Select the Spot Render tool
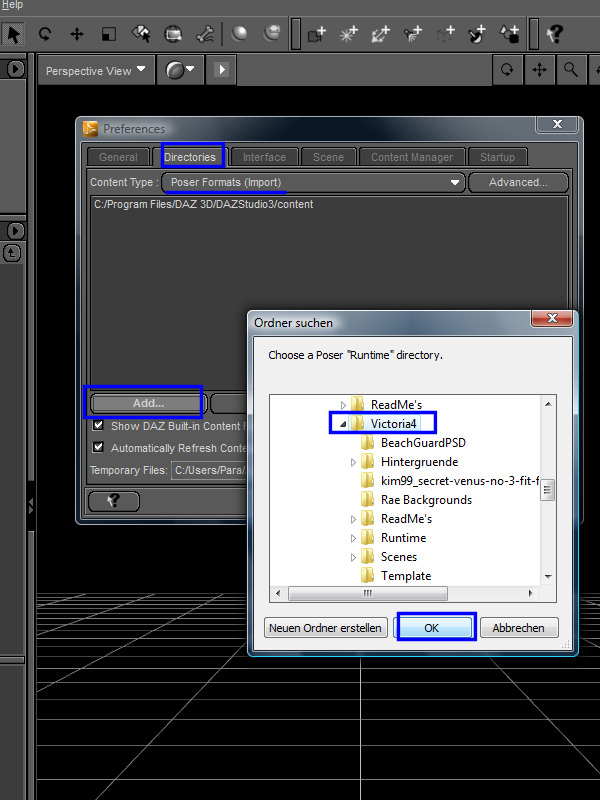Viewport: 600px width, 800px height. (173, 34)
